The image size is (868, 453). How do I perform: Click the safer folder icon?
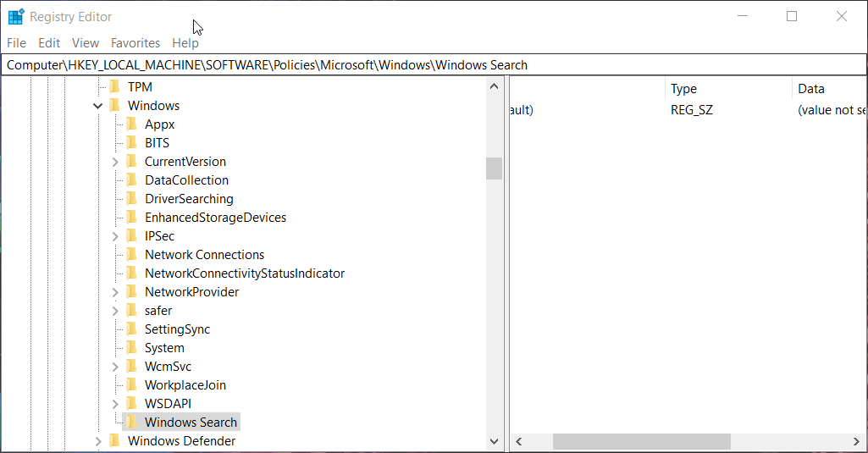[x=132, y=311]
